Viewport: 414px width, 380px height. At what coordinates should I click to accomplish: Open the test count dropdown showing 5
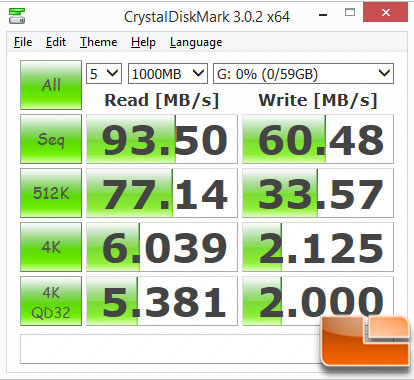click(x=104, y=74)
